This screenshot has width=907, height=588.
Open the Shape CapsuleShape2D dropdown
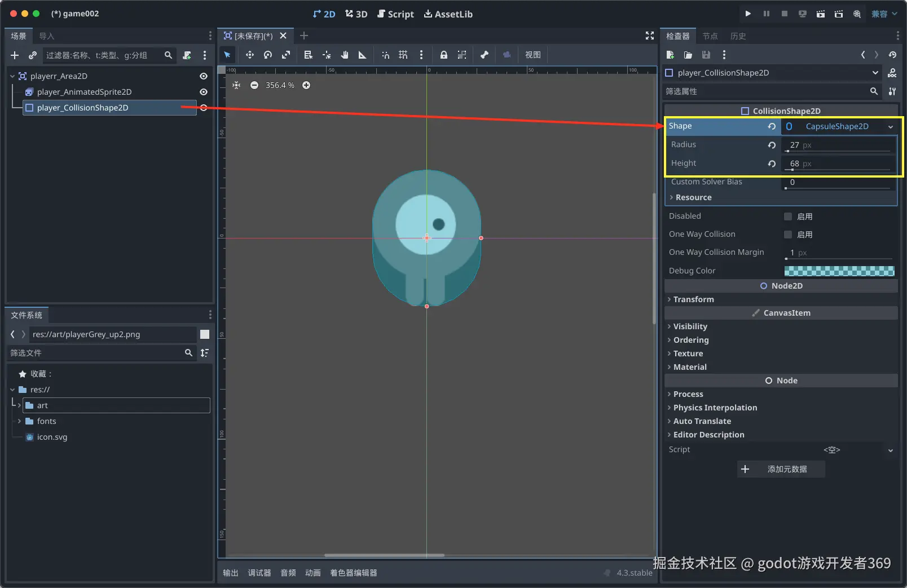tap(890, 127)
